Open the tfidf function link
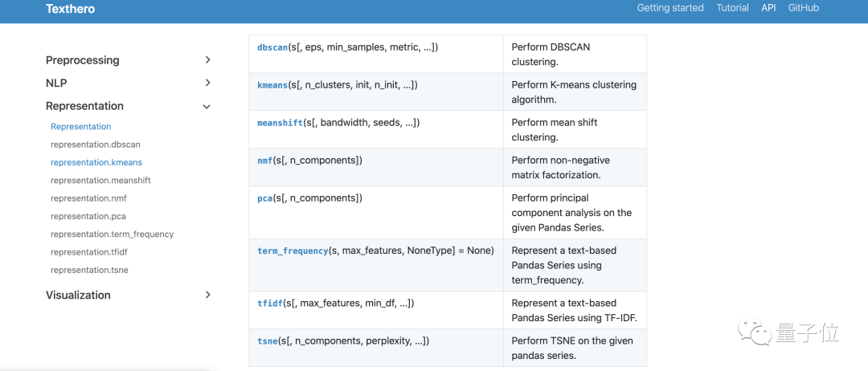The width and height of the screenshot is (868, 371). click(270, 304)
